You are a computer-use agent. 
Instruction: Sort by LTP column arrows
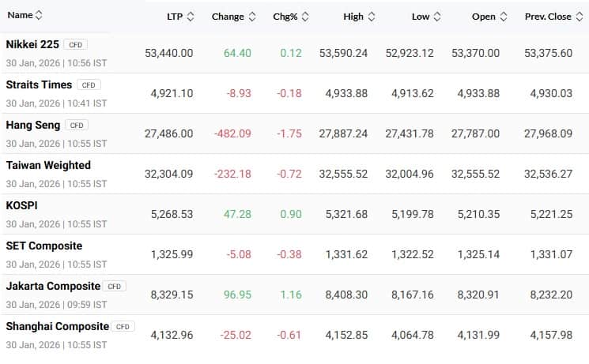click(x=191, y=17)
